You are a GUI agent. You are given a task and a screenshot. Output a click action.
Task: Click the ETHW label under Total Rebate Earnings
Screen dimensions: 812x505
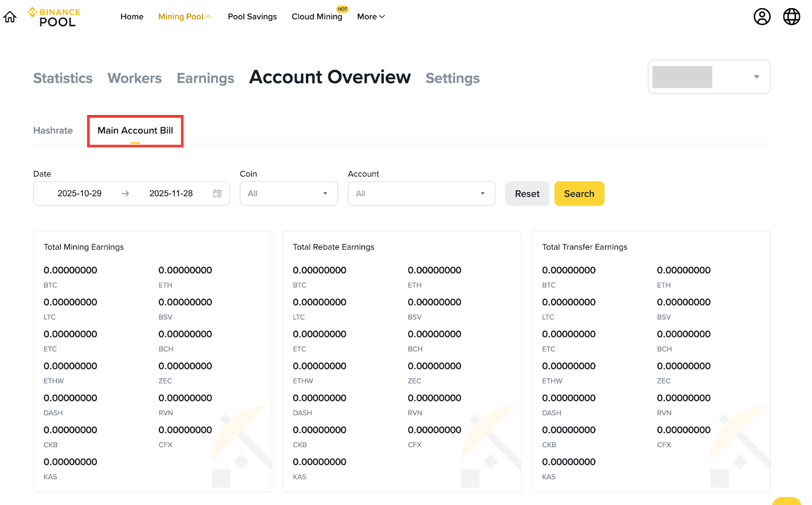click(x=303, y=381)
